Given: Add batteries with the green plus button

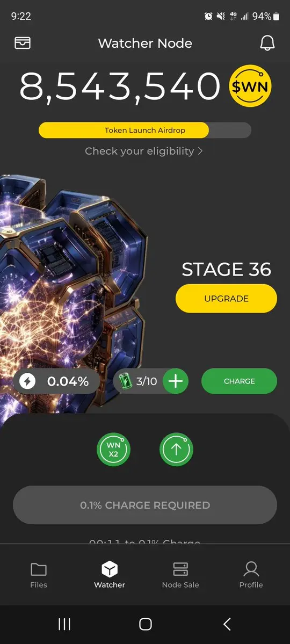Looking at the screenshot, I should coord(176,381).
